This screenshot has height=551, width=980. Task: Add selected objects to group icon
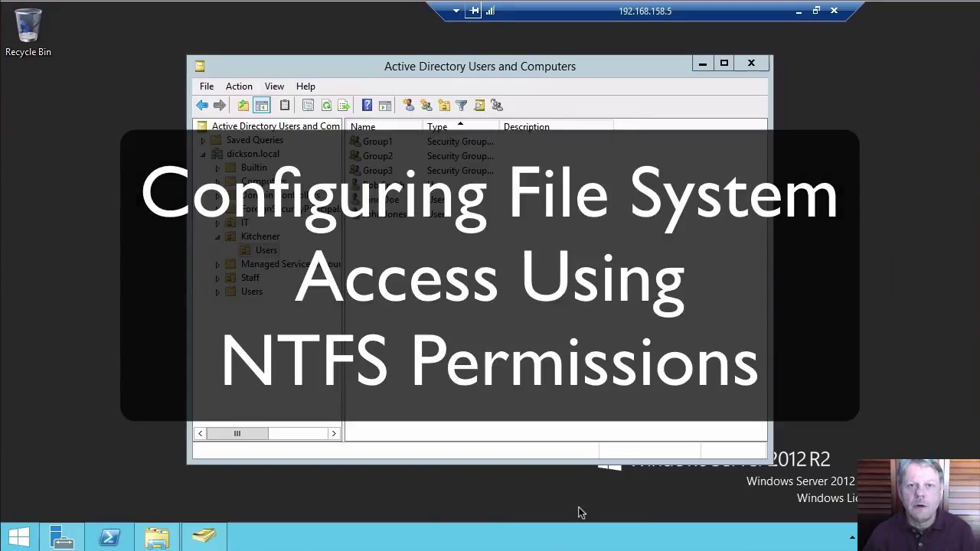[x=497, y=106]
